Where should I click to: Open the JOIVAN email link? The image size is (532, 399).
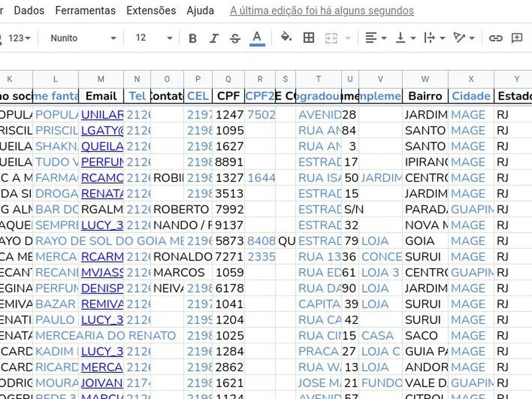coord(102,383)
